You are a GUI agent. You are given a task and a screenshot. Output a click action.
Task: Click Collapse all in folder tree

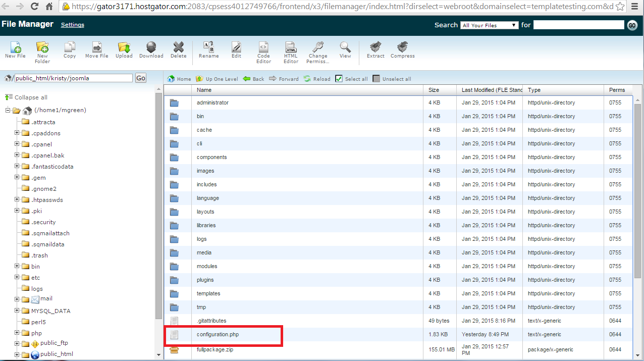point(30,97)
